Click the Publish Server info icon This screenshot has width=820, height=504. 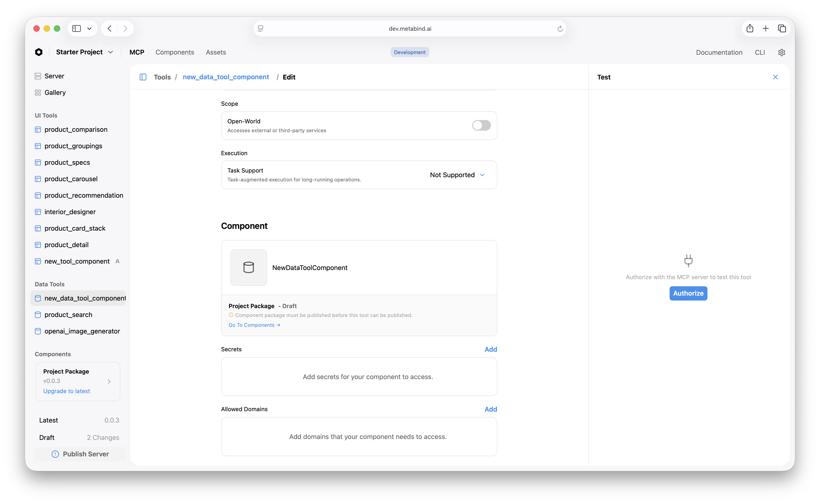pyautogui.click(x=55, y=454)
